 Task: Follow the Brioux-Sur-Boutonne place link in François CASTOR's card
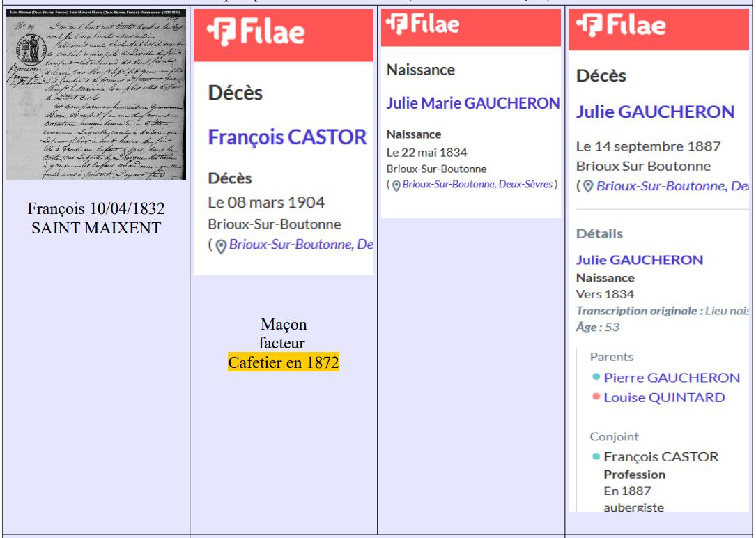pyautogui.click(x=301, y=245)
